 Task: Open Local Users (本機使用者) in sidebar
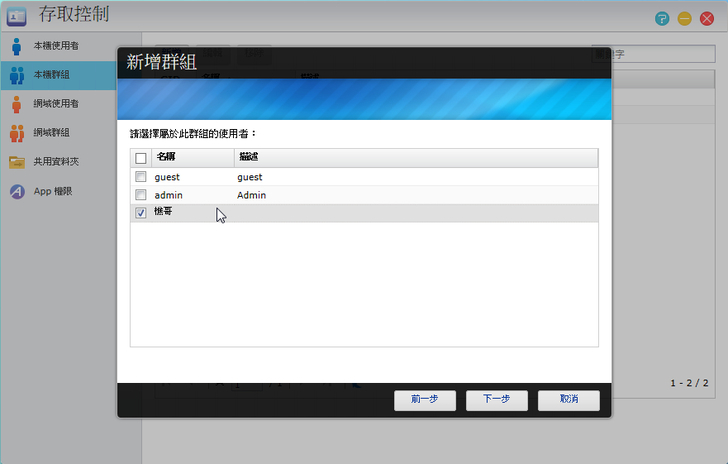(x=56, y=46)
